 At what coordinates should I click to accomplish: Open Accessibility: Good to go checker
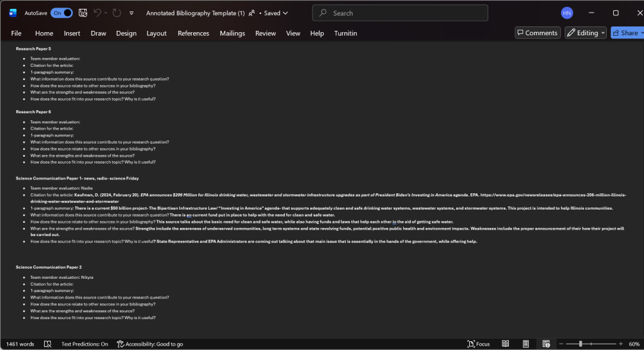(150, 344)
